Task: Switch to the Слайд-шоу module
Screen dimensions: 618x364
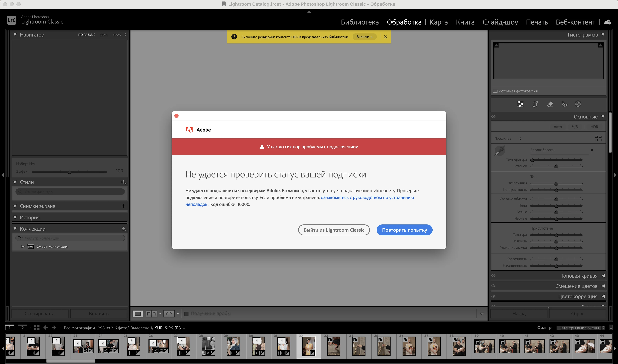Action: click(x=500, y=22)
